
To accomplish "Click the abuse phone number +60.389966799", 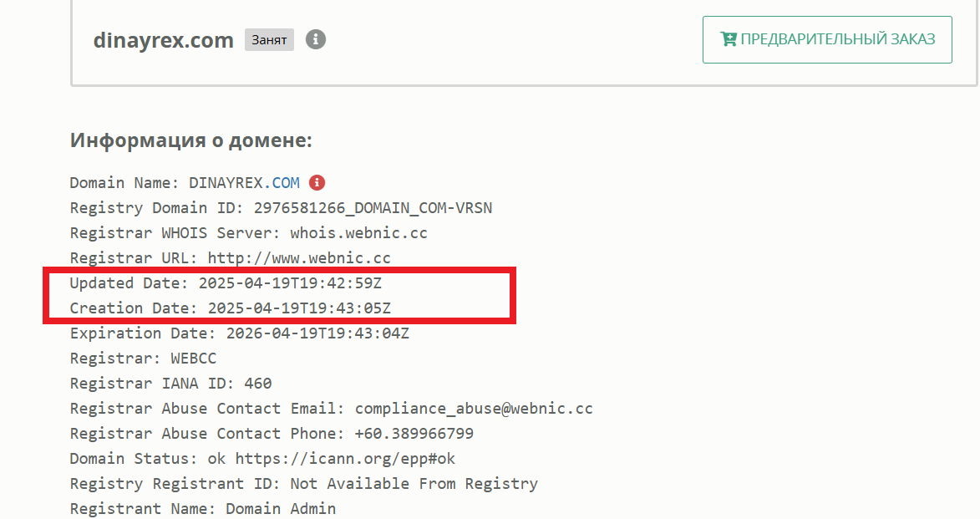I will click(x=414, y=433).
